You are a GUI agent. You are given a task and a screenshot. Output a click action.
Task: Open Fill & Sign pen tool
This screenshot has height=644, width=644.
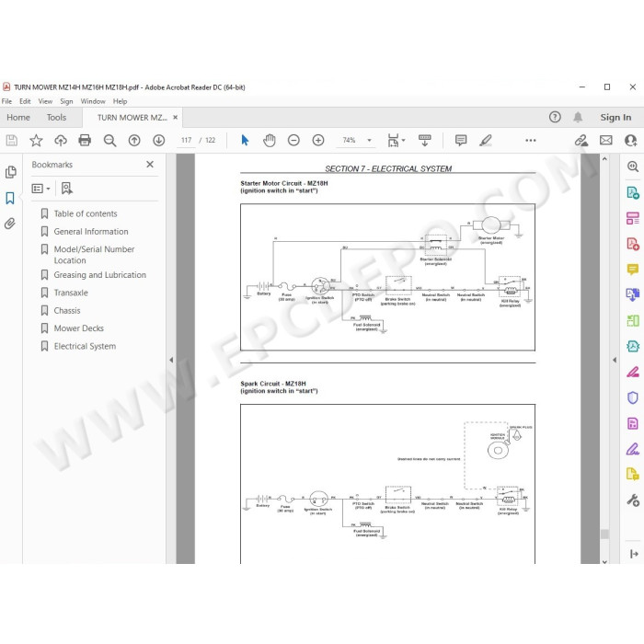pos(633,449)
